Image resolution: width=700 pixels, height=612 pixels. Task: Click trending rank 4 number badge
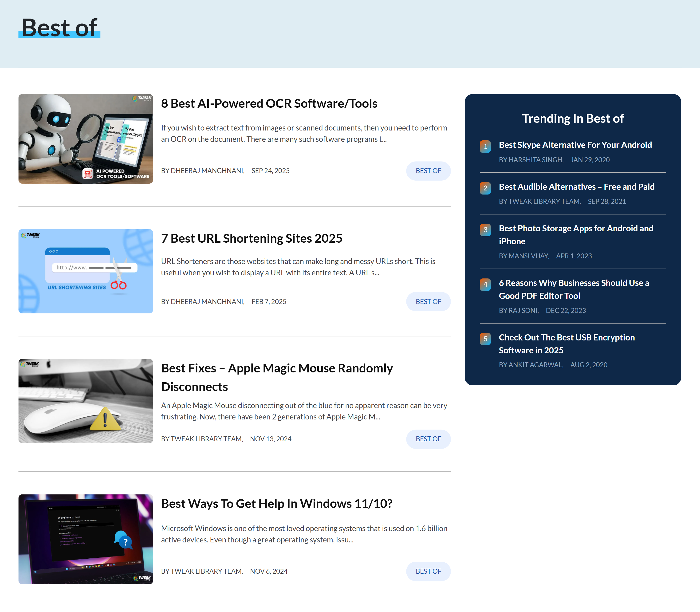point(485,284)
